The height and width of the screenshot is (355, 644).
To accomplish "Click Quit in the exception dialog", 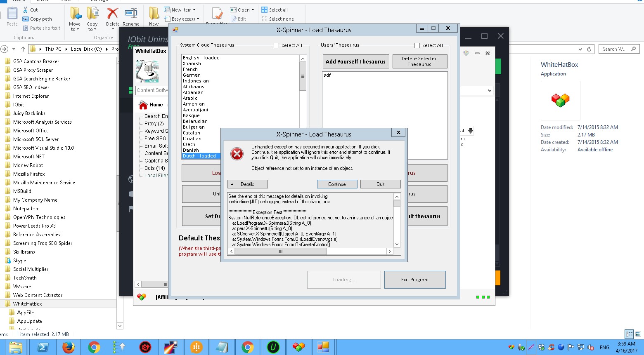I will (380, 184).
